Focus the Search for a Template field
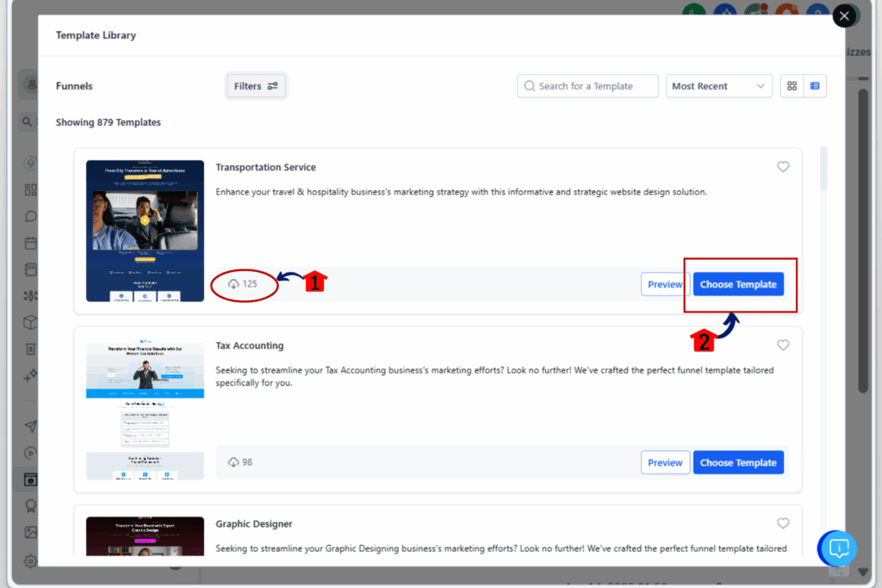Viewport: 882px width, 588px height. click(587, 86)
